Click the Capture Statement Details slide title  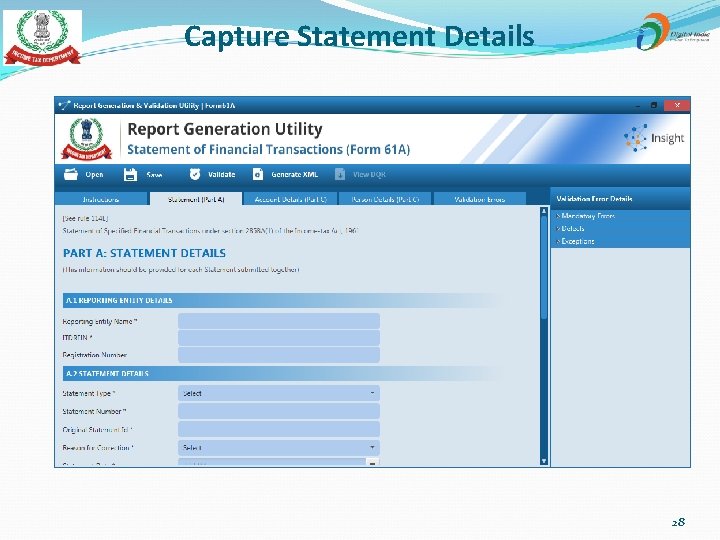pos(359,36)
